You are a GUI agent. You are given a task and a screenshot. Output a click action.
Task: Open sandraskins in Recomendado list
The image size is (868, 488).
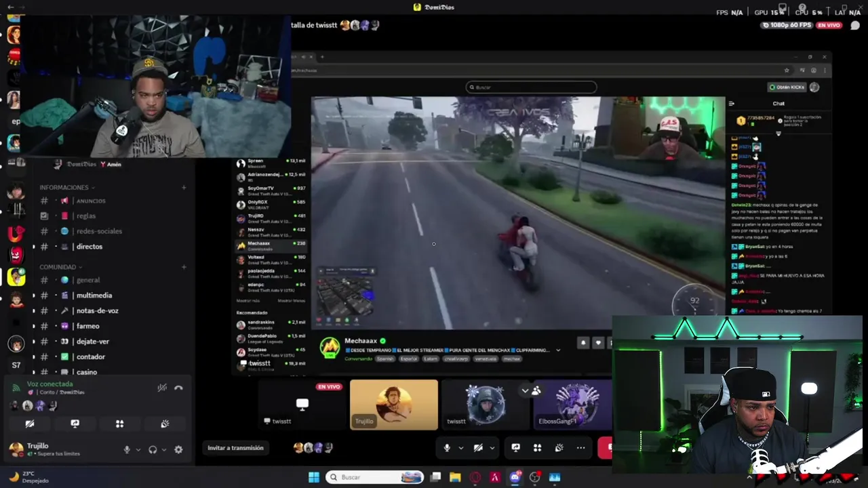[271, 325]
